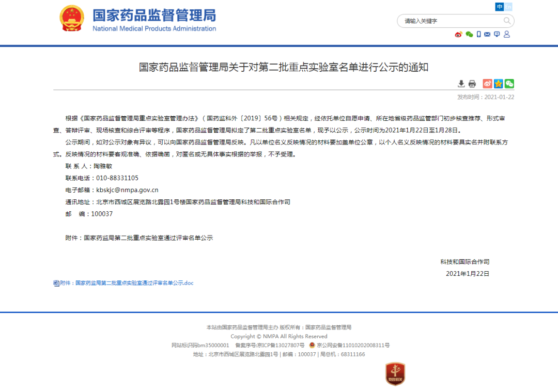Open the green WeChat icon in header

point(469,35)
